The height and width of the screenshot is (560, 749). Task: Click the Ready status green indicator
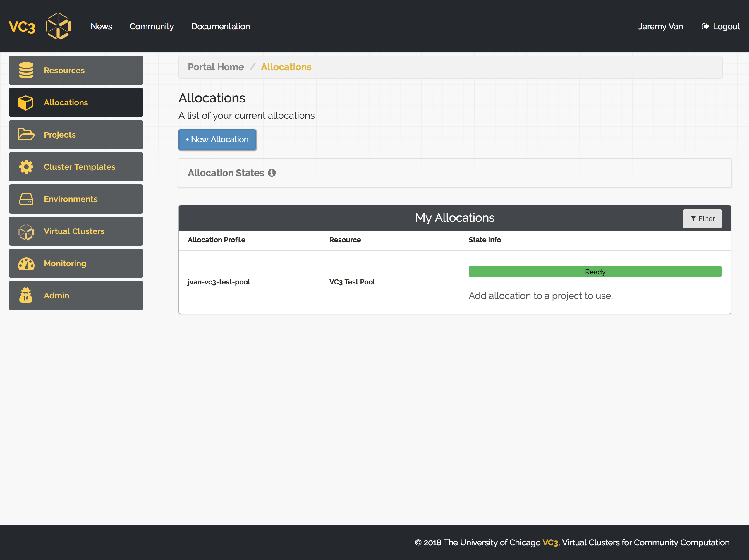point(595,271)
